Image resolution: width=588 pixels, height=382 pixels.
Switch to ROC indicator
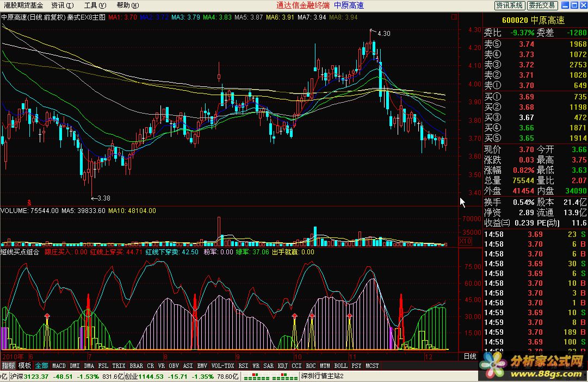point(311,366)
